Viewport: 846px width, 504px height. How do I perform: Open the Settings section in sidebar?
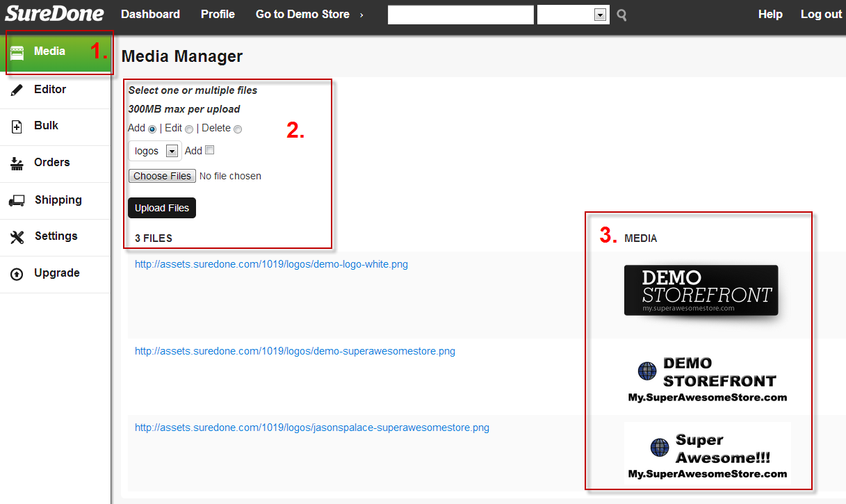(x=56, y=237)
